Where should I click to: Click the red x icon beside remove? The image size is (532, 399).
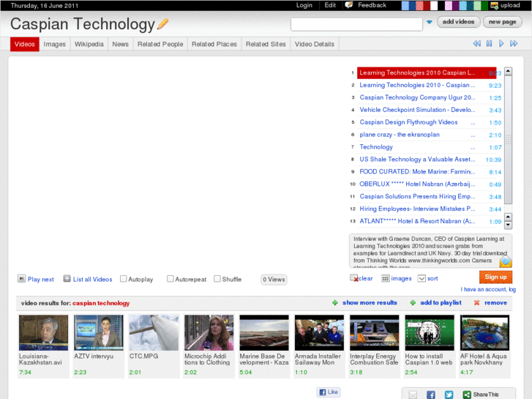click(x=476, y=302)
